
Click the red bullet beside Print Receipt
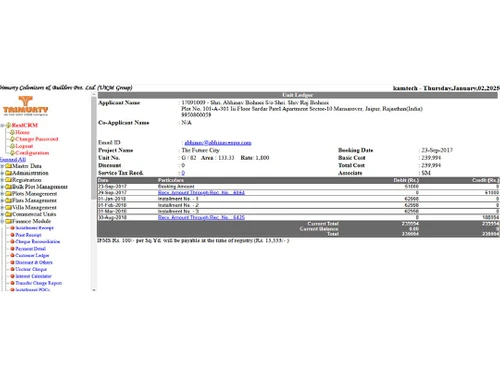[12, 235]
